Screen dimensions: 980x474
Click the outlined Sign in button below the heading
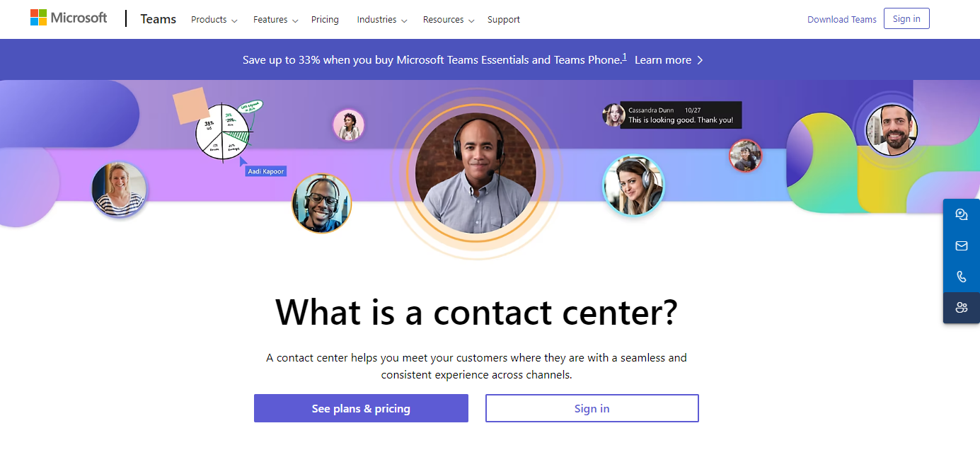592,408
